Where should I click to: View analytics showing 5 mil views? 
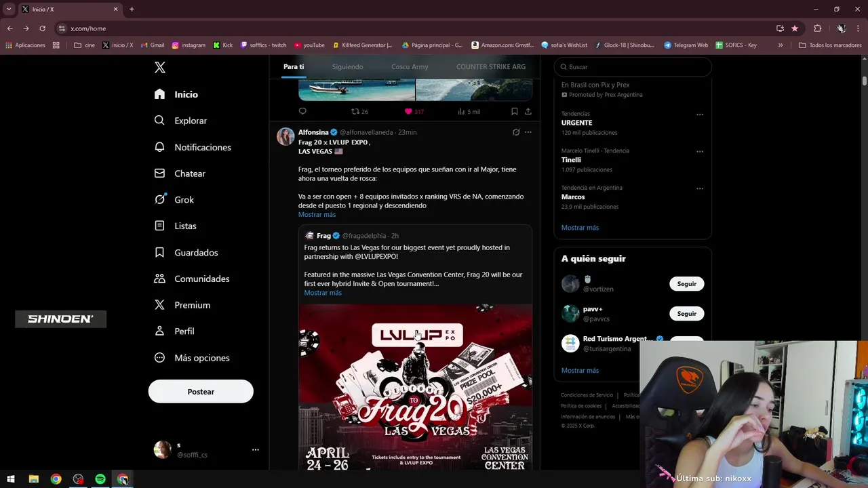tap(469, 112)
